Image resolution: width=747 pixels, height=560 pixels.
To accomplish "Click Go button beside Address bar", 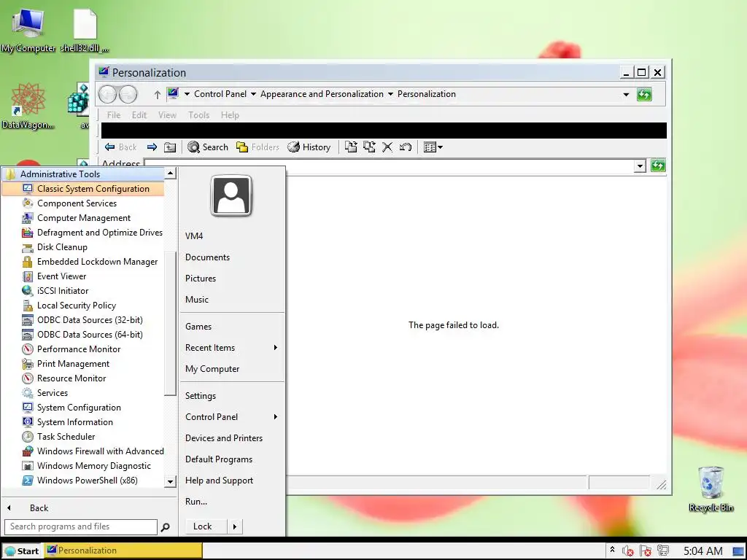I will tap(658, 166).
